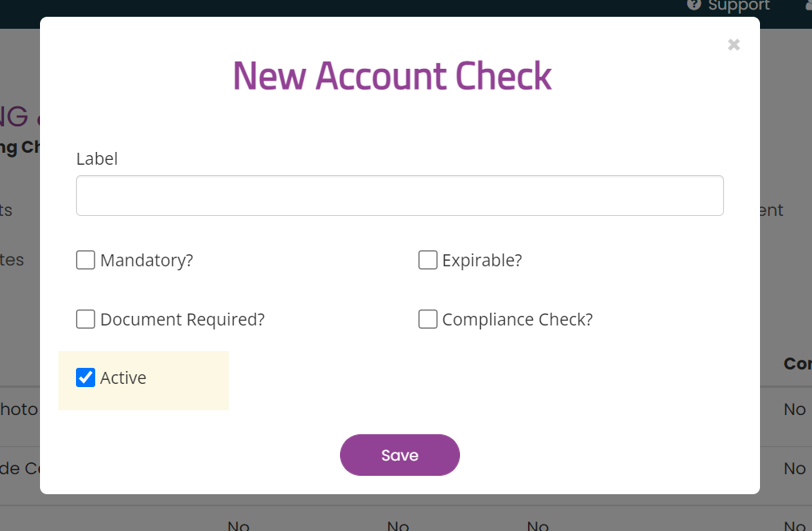Click the Document Required? label text
812x531 pixels.
coord(182,320)
